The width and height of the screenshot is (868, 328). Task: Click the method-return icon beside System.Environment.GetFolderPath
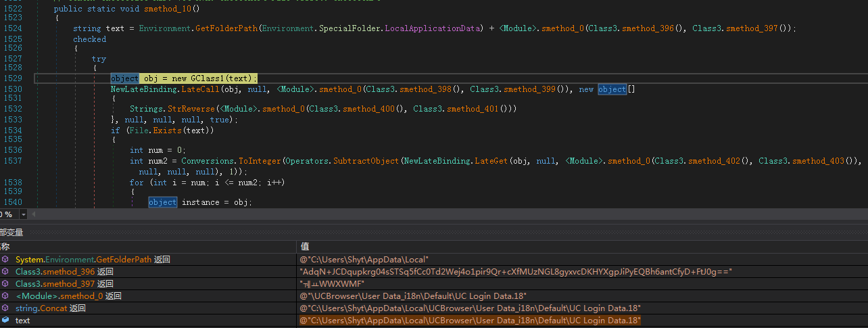[5, 260]
